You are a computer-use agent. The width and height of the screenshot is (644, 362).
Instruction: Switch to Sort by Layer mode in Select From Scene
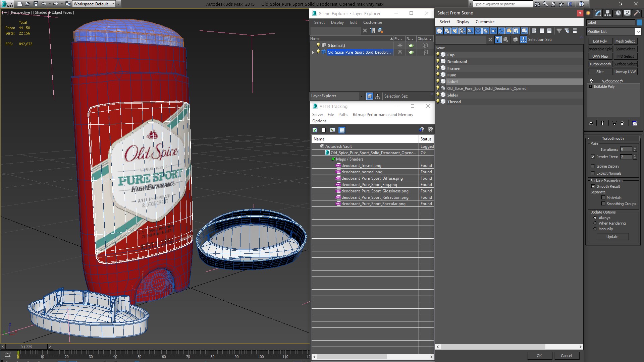tap(516, 40)
